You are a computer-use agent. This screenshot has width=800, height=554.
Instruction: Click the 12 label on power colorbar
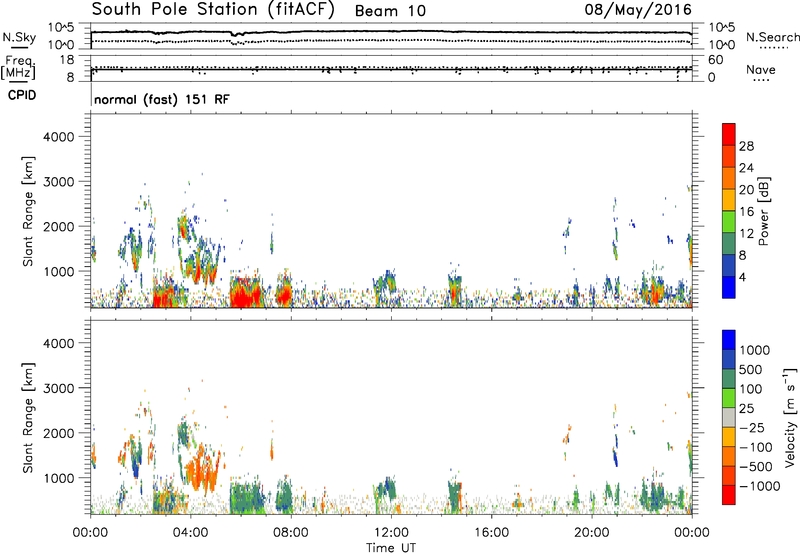[x=746, y=234]
